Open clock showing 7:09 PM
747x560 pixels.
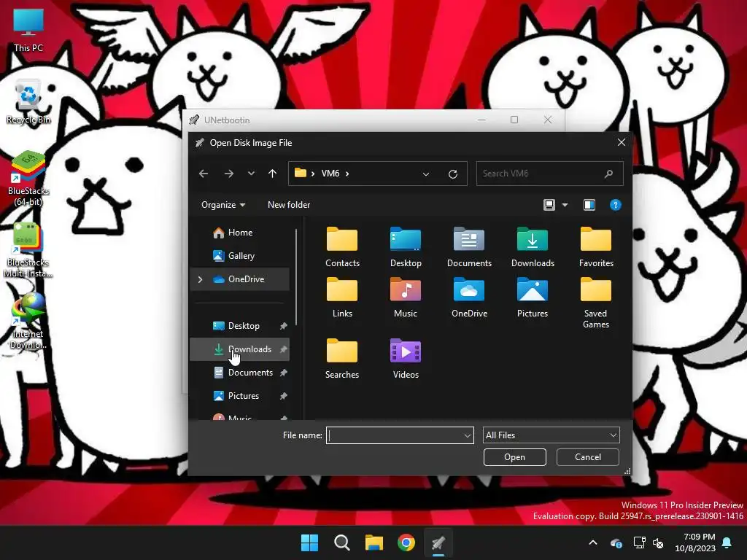(x=695, y=542)
